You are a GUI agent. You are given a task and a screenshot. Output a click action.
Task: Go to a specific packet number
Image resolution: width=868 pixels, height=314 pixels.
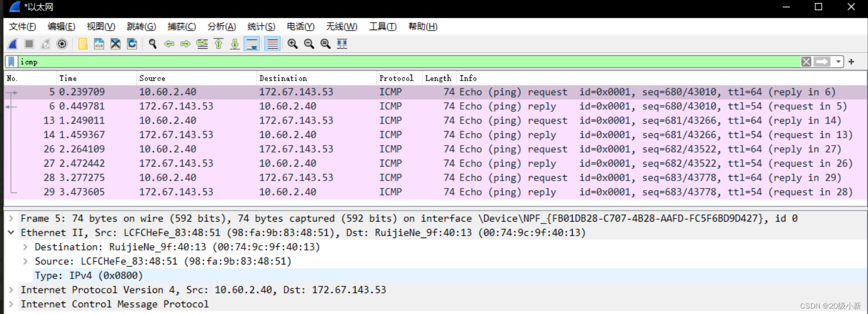pos(202,44)
